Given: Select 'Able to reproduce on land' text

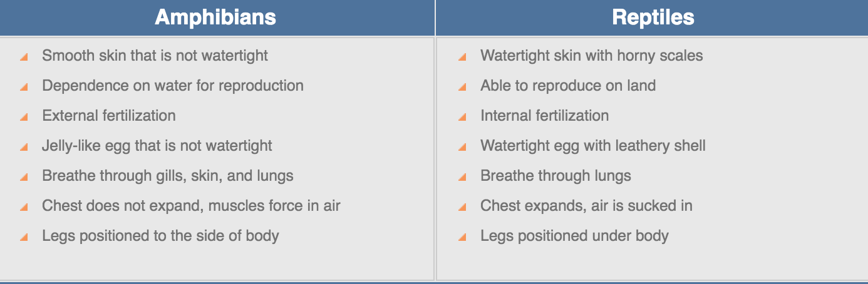Looking at the screenshot, I should tap(568, 86).
